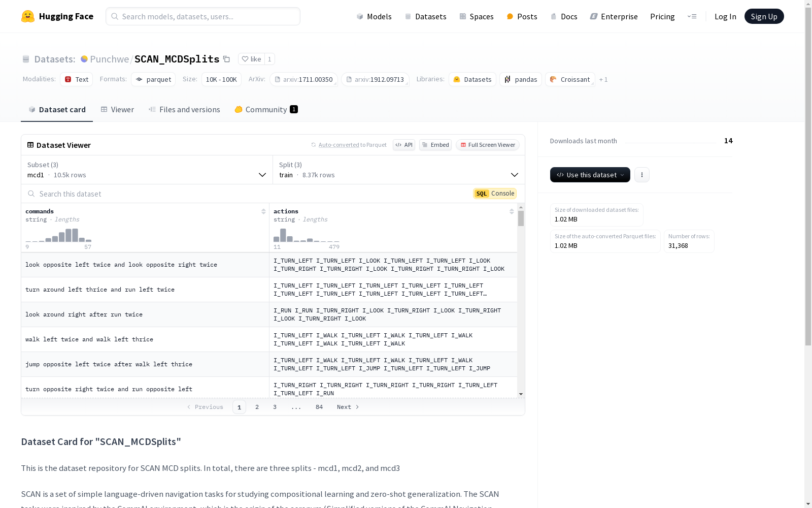This screenshot has height=508, width=812.
Task: Open the SQL Console
Action: point(495,194)
